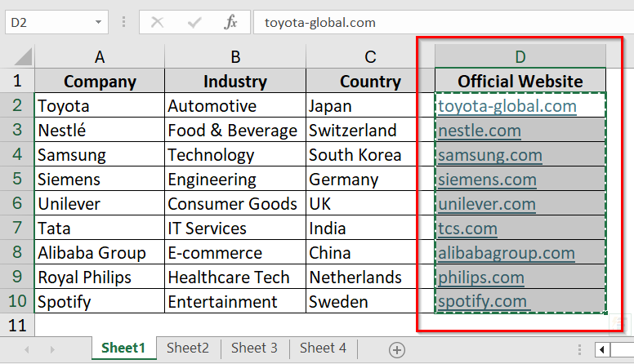Select the Company header cell
This screenshot has width=634, height=364.
100,81
